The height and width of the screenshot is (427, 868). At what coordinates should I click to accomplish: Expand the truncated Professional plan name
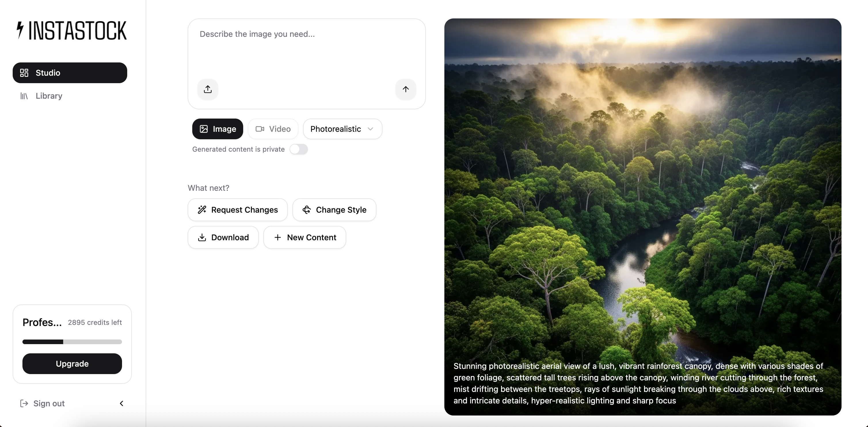(x=42, y=322)
